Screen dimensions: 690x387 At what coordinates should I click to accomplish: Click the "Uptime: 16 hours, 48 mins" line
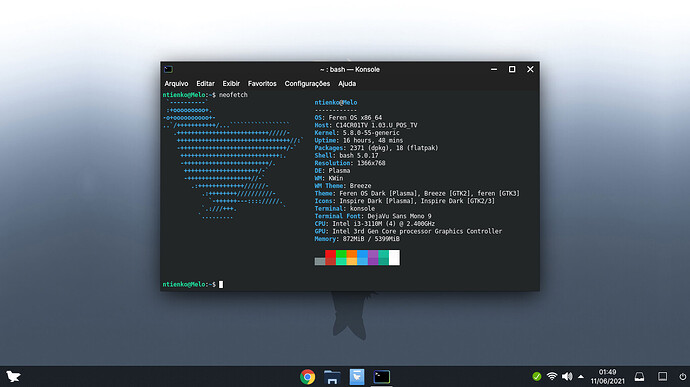point(359,140)
